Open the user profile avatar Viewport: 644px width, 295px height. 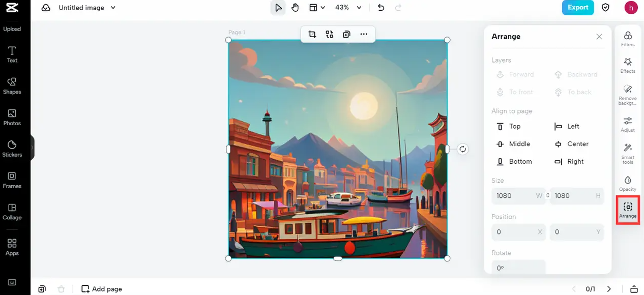[631, 8]
